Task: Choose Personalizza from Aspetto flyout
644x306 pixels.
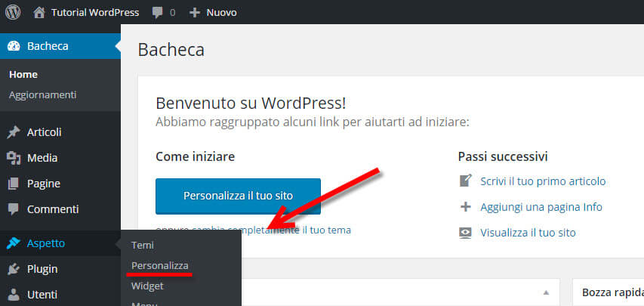Action: coord(160,266)
